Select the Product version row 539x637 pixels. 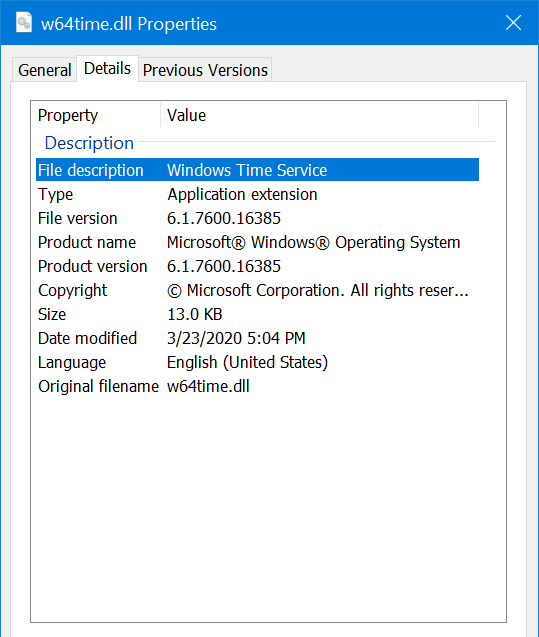coord(258,266)
